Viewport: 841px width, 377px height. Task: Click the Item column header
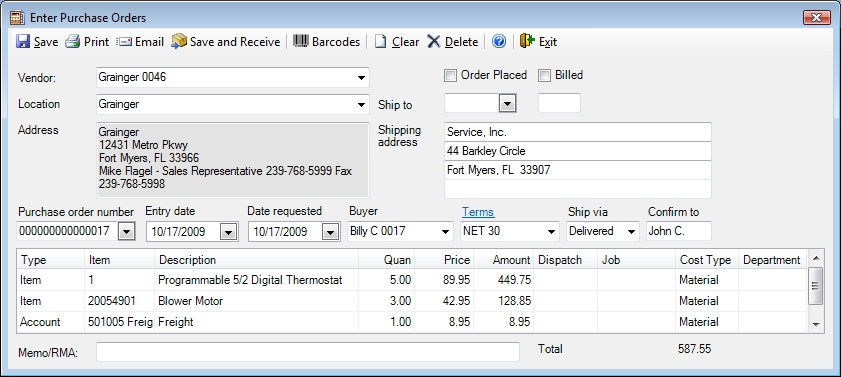(x=120, y=260)
